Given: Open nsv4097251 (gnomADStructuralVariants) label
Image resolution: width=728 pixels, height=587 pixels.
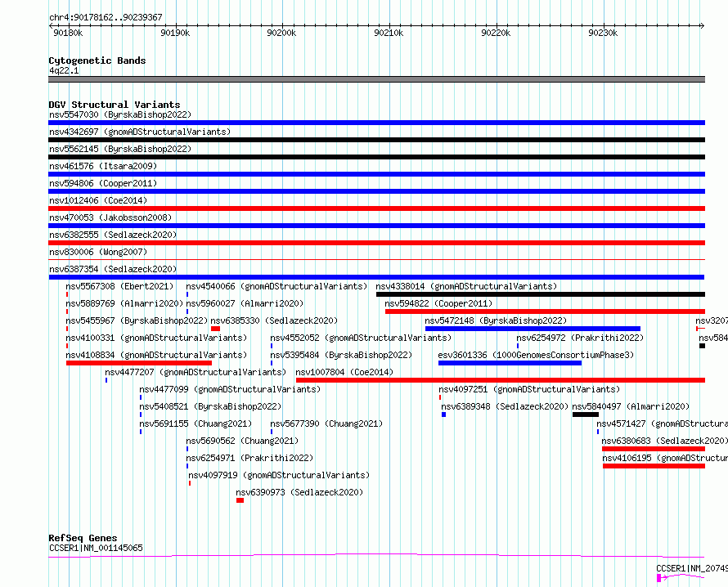Looking at the screenshot, I should [529, 389].
